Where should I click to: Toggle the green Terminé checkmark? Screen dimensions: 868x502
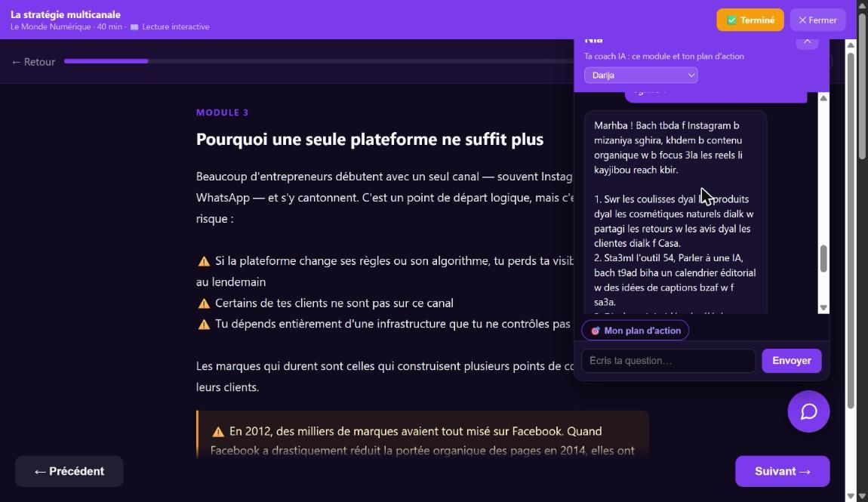pos(731,20)
